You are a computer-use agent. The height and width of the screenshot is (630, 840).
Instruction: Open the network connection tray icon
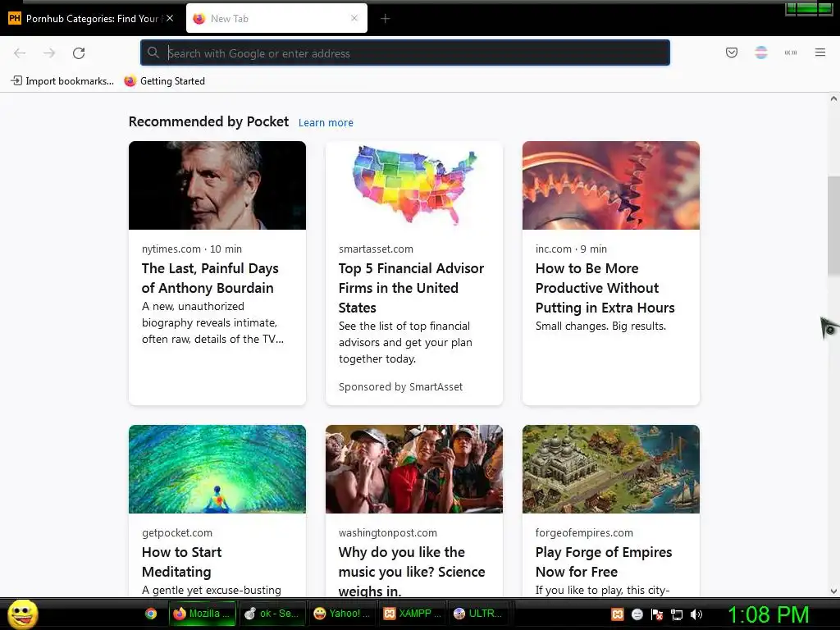677,614
